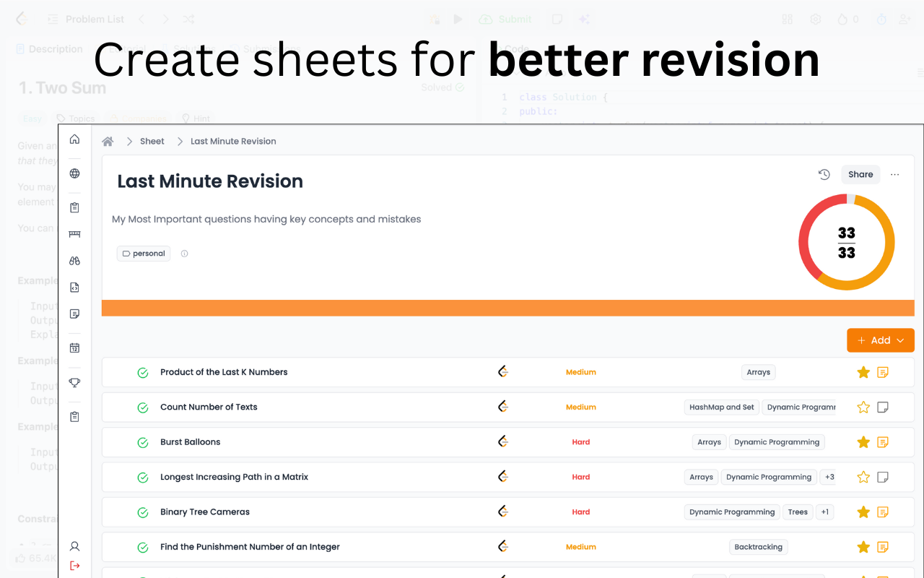Click the bench-shaped icon in sidebar
Screen dimensions: 924x578
(x=74, y=234)
